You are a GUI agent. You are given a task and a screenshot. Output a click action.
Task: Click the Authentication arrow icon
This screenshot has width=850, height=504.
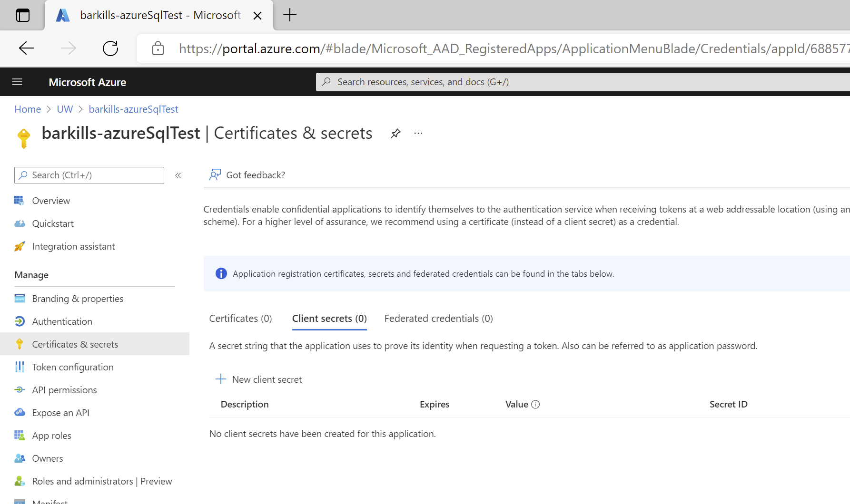tap(20, 321)
